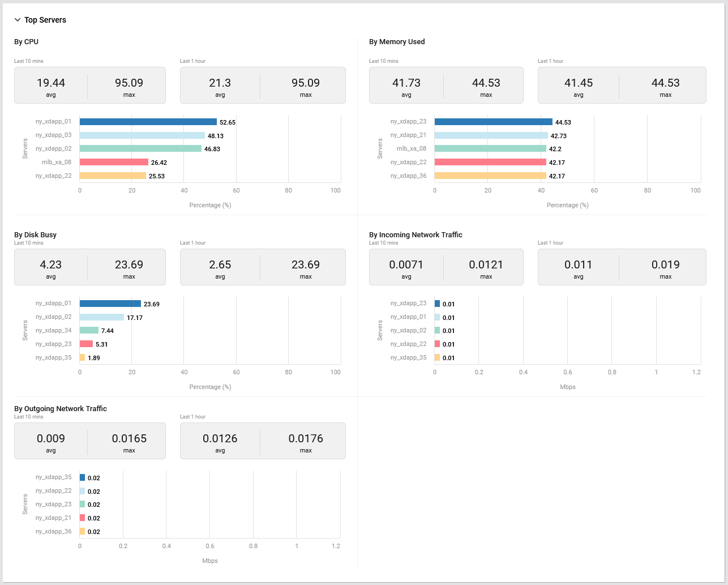Click the 41.73 avg Memory Used value
Image resolution: width=728 pixels, height=585 pixels.
pyautogui.click(x=406, y=83)
